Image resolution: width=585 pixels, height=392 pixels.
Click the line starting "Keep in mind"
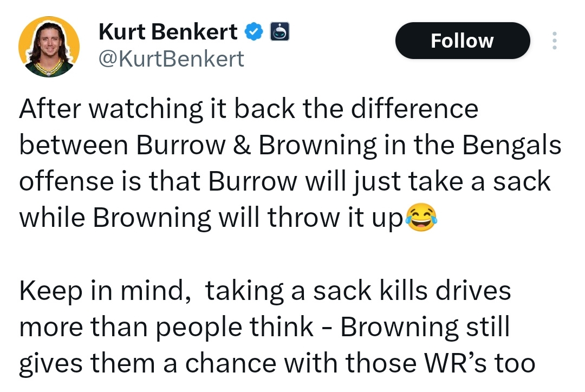point(265,291)
